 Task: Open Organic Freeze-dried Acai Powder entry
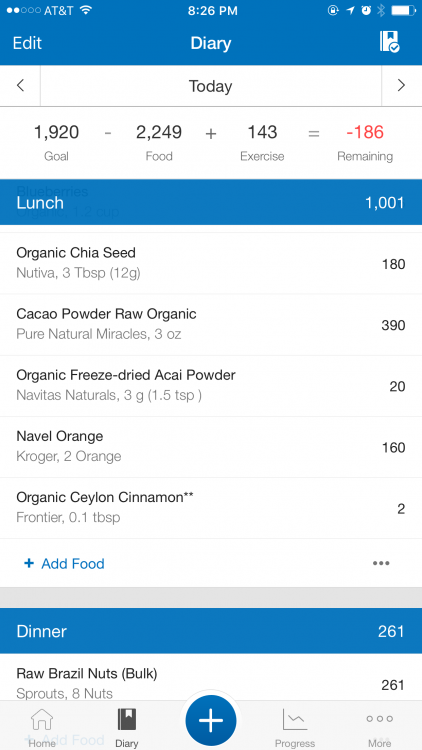(x=211, y=386)
